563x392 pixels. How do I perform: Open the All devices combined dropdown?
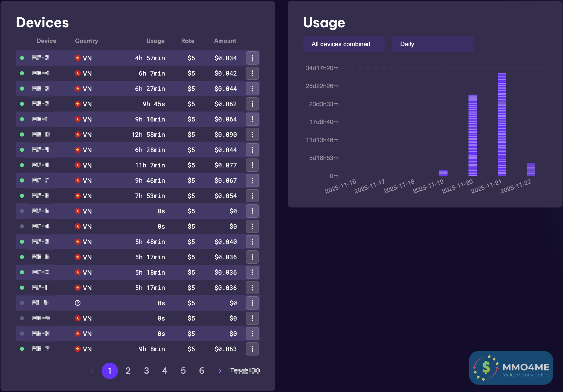pos(344,44)
